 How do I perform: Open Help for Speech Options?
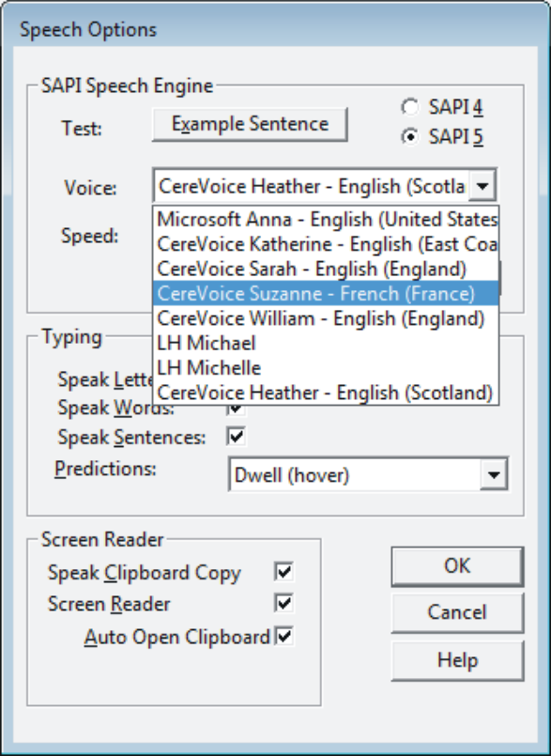pyautogui.click(x=457, y=660)
